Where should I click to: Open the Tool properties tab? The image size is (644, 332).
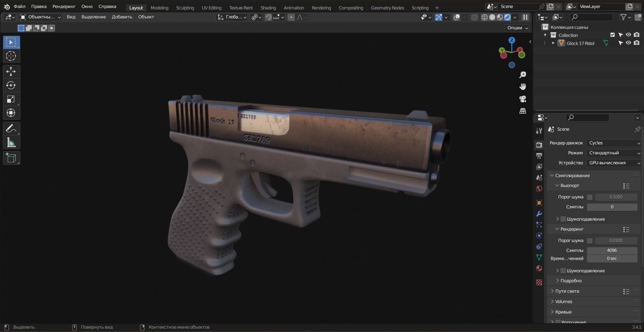click(x=539, y=131)
